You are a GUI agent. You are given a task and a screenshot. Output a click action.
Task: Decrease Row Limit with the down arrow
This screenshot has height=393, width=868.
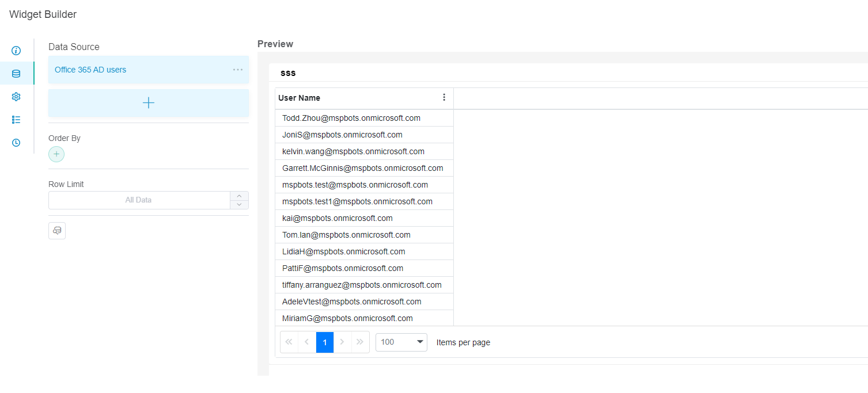coord(239,204)
